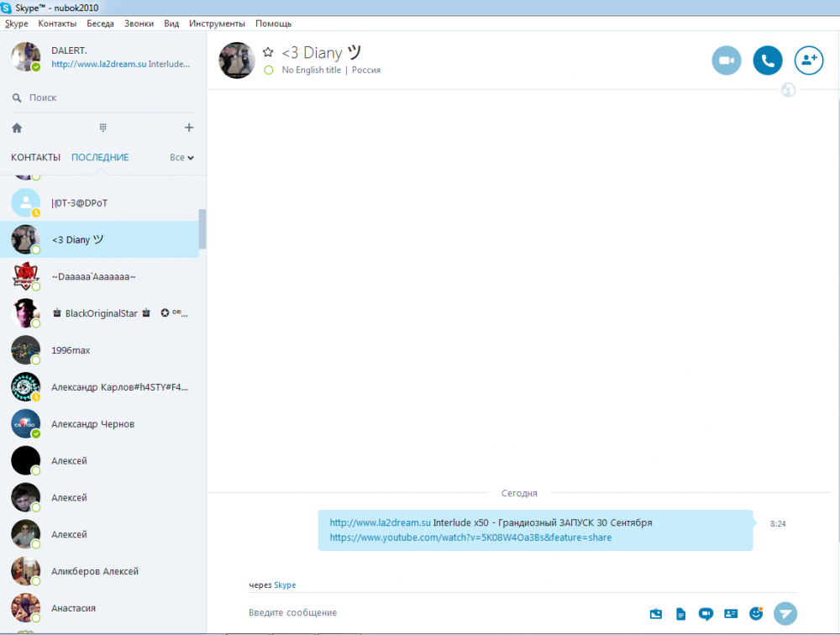The image size is (840, 635).
Task: Attach a file to the message
Action: tap(681, 613)
